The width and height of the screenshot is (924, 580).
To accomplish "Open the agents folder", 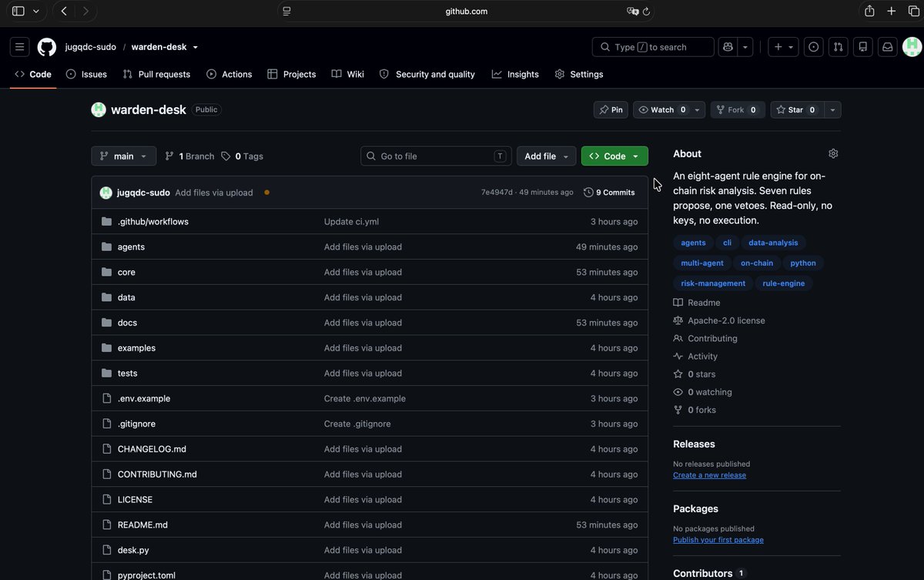I will [131, 247].
